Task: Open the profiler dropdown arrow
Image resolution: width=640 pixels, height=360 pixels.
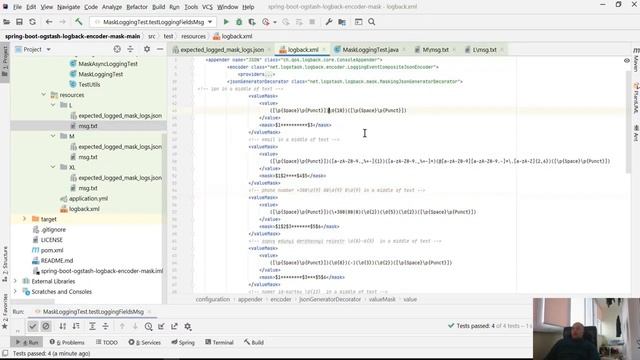Action: pyautogui.click(x=275, y=22)
